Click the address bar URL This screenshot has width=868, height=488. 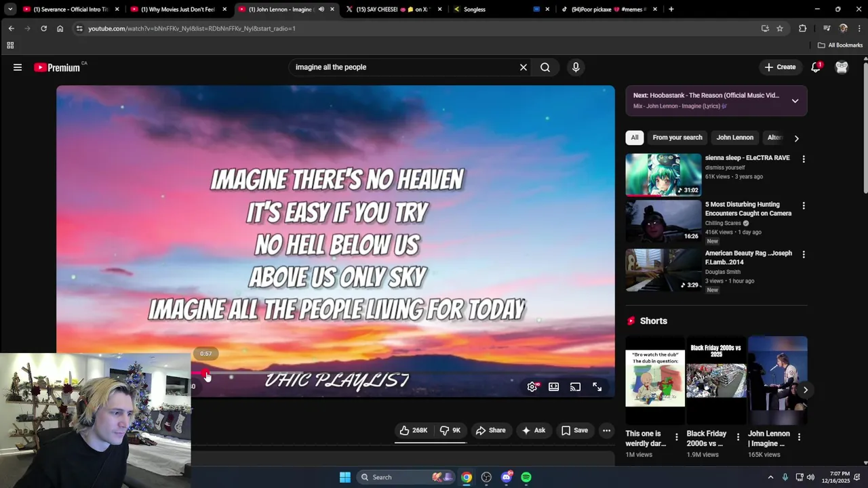click(191, 28)
